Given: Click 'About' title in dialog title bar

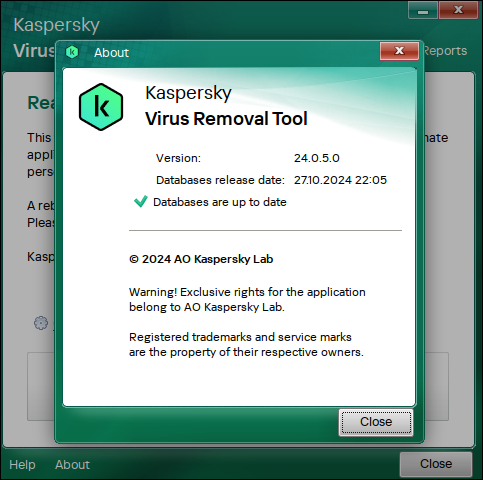Looking at the screenshot, I should pos(111,53).
